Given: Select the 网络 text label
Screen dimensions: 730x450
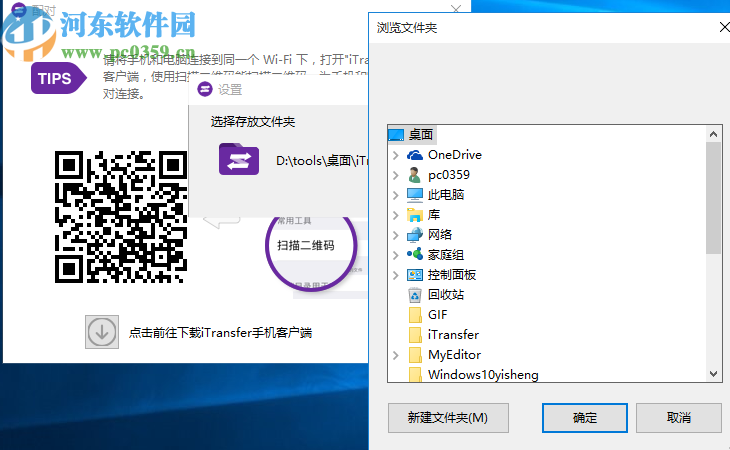Looking at the screenshot, I should [x=440, y=235].
